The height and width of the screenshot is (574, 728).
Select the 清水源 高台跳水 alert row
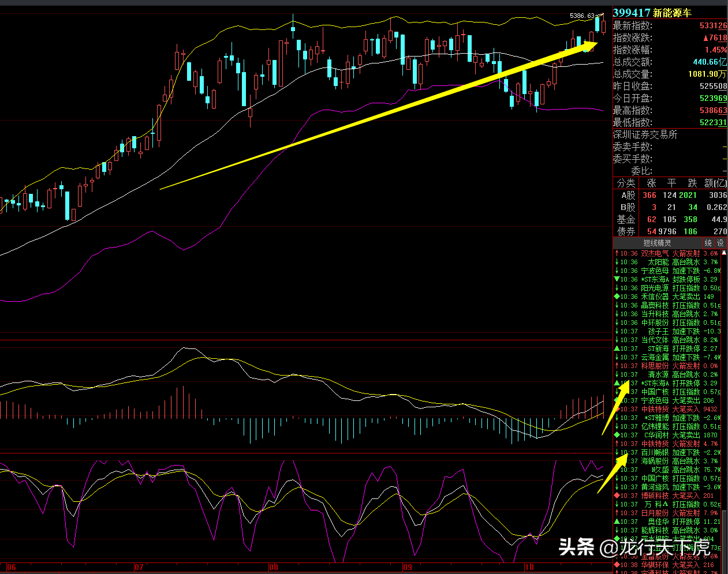pyautogui.click(x=667, y=374)
